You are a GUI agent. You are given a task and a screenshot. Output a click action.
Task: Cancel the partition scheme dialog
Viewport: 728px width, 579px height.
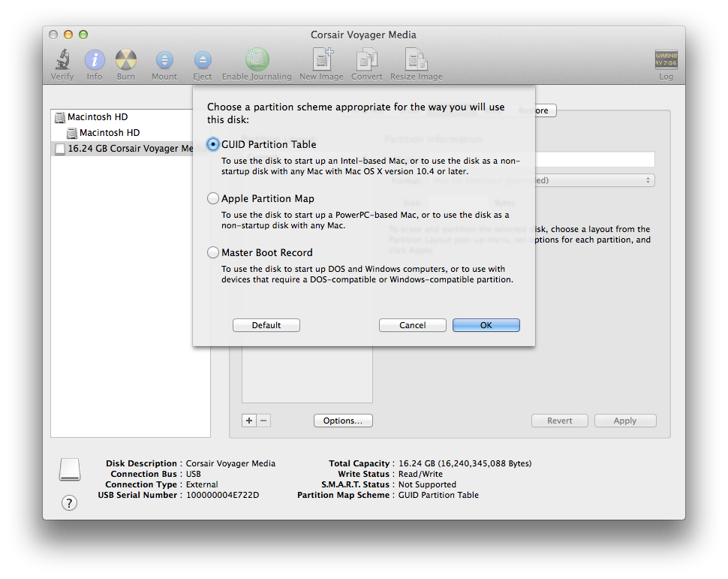tap(412, 325)
